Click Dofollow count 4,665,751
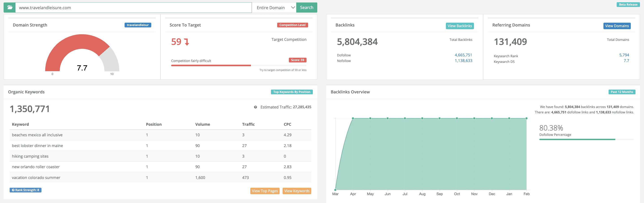This screenshot has width=644, height=203. pos(463,55)
